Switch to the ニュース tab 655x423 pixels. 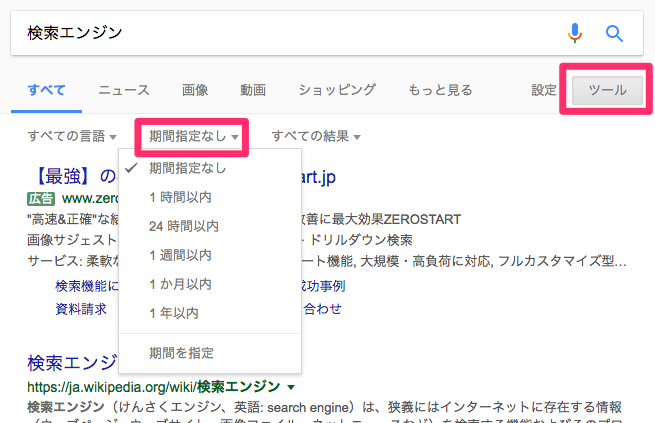[124, 90]
